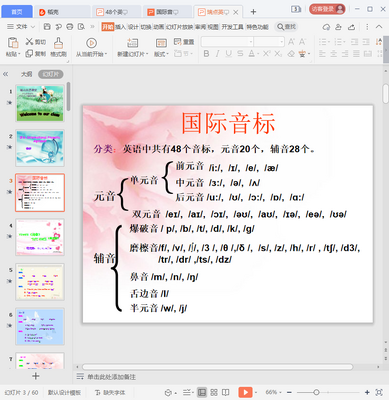
Task: Click the Print Preview icon
Action: click(81, 27)
